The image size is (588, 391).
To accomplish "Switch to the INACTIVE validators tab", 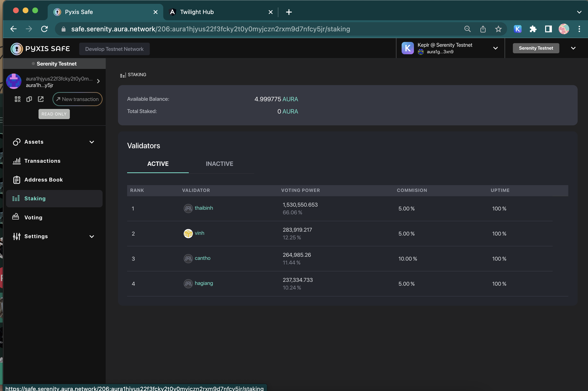I will (219, 164).
